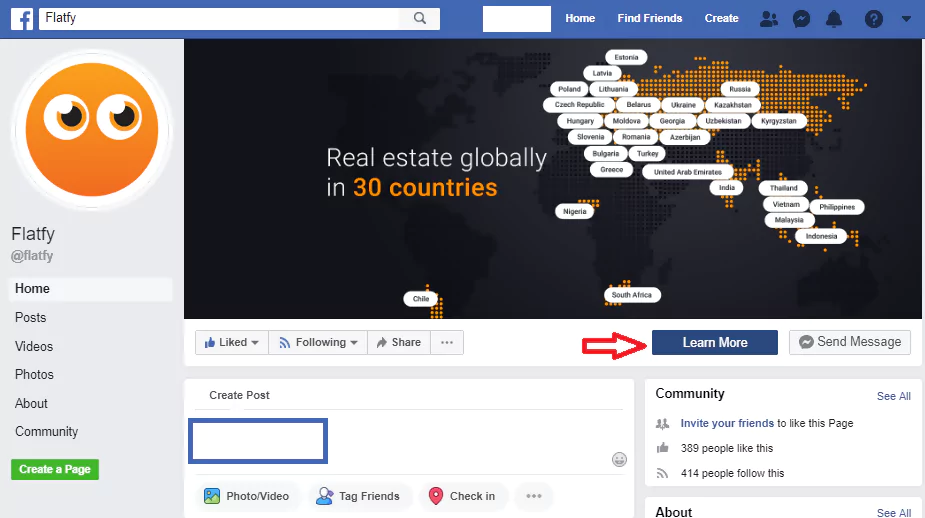
Task: Click the Flatfy search input field
Action: point(219,18)
